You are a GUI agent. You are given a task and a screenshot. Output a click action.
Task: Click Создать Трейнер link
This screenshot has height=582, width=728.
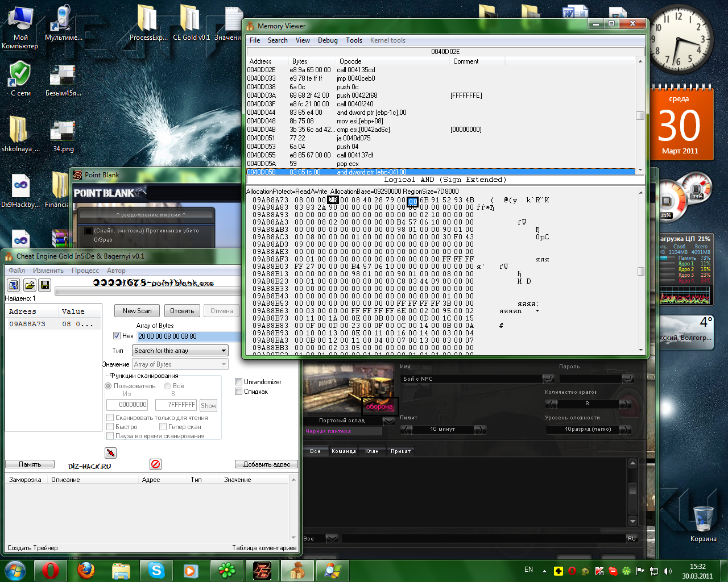pyautogui.click(x=32, y=548)
